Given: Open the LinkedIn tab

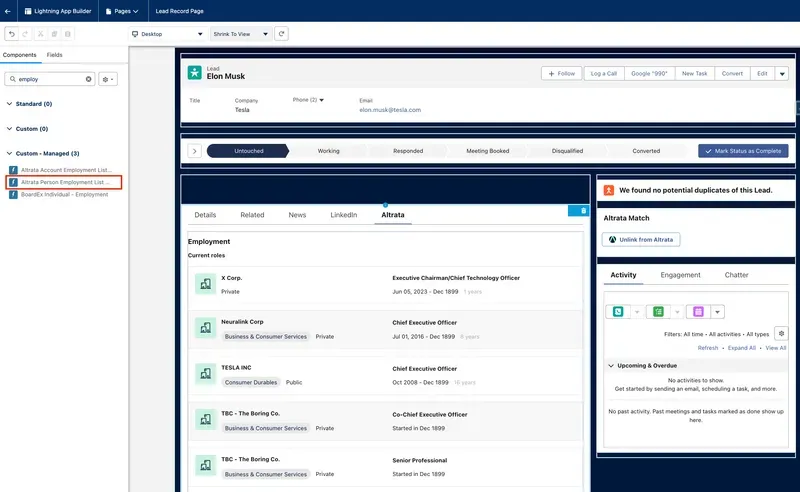Looking at the screenshot, I should tap(343, 215).
